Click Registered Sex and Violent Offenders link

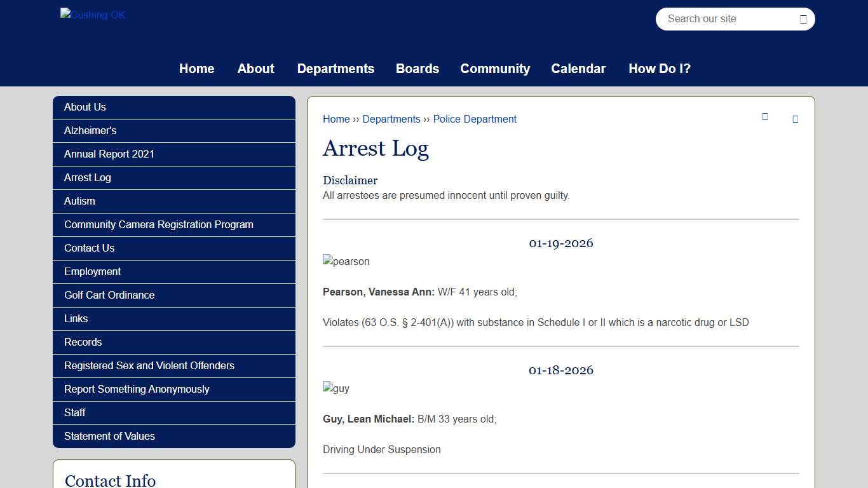(149, 365)
